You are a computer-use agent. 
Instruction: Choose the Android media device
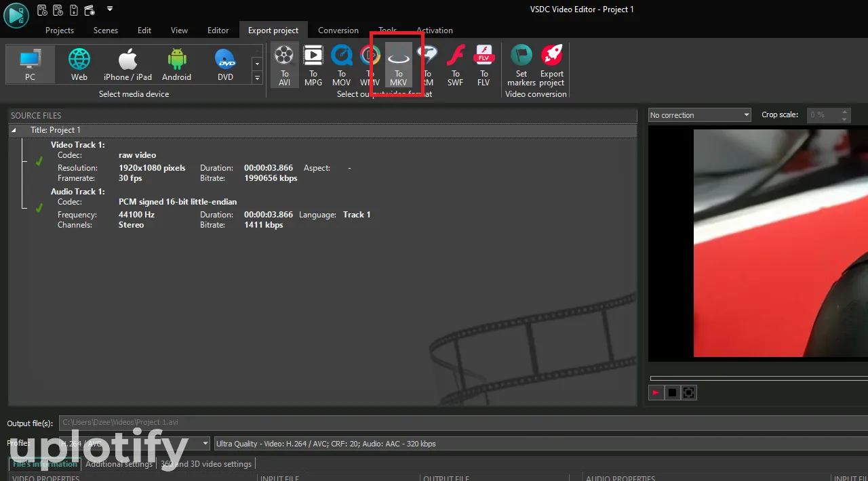pyautogui.click(x=176, y=64)
